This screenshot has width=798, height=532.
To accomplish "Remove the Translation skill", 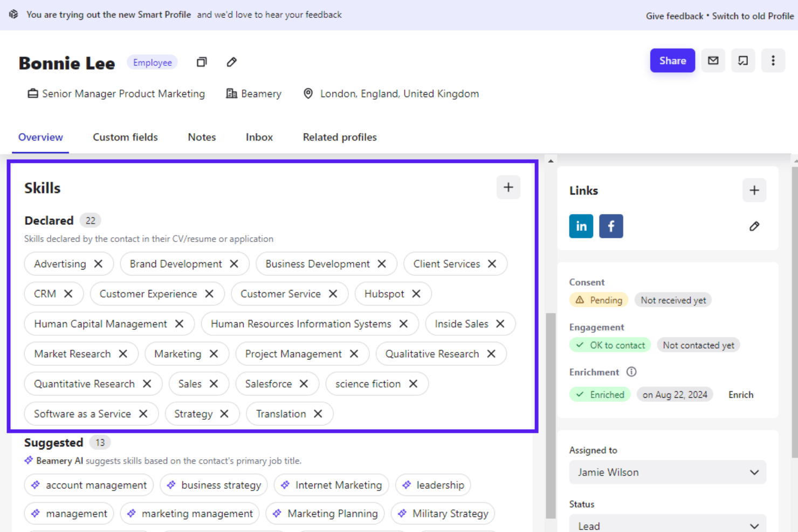I will tap(318, 413).
